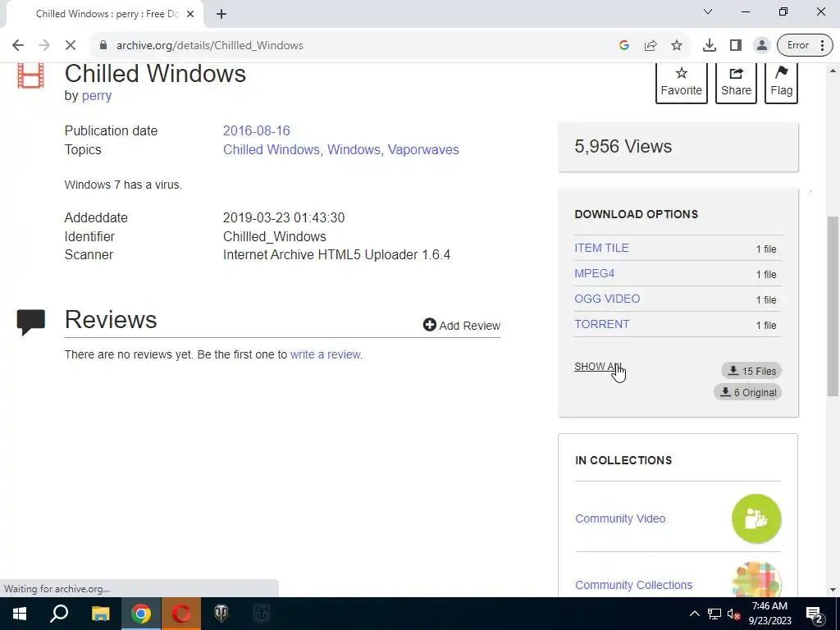Open the Community Collections link
The image size is (840, 630).
pos(634,585)
